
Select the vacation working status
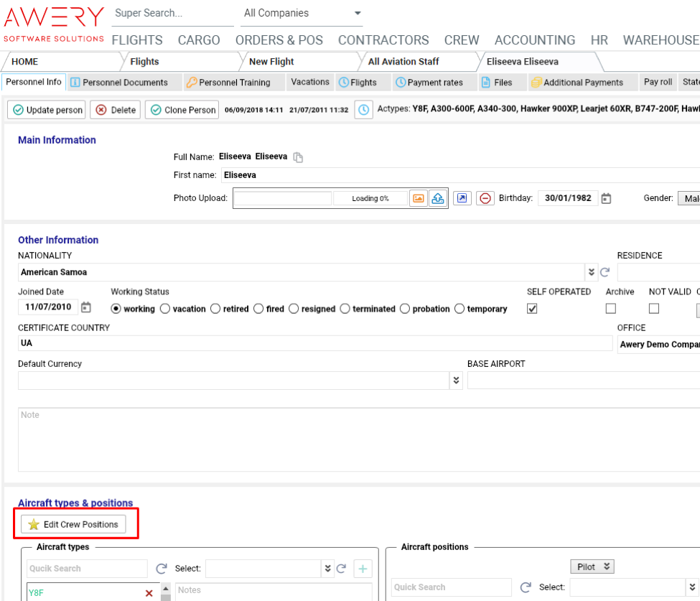tap(165, 309)
